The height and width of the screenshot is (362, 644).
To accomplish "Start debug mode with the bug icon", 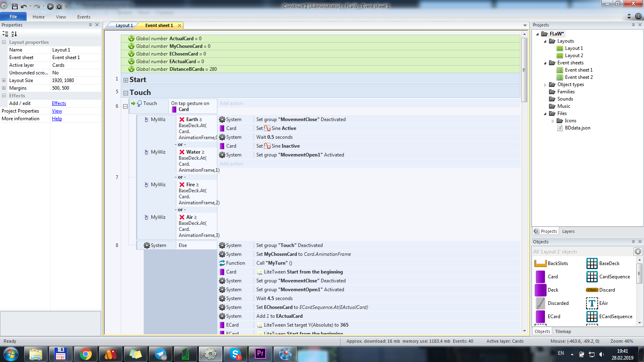I will [59, 6].
